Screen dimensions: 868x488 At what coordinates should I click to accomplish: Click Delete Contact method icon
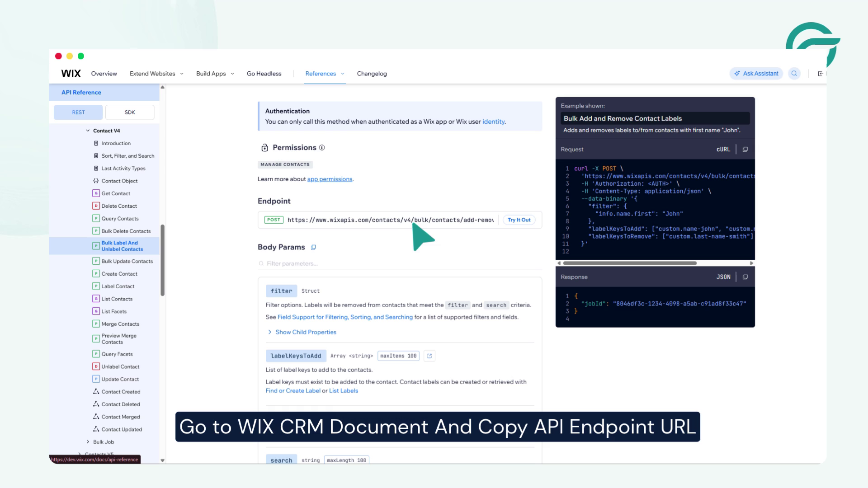96,206
